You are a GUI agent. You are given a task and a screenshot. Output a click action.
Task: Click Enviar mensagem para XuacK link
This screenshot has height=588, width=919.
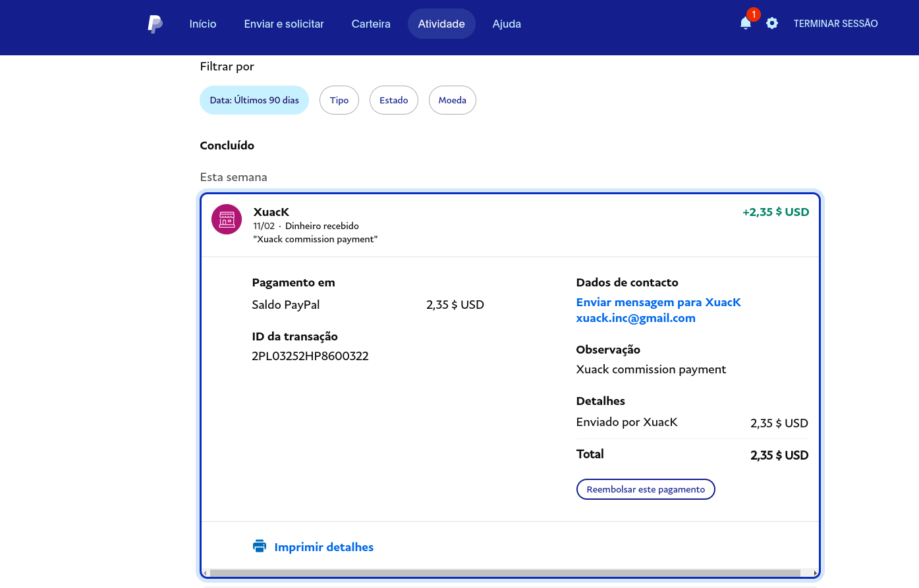click(x=658, y=302)
